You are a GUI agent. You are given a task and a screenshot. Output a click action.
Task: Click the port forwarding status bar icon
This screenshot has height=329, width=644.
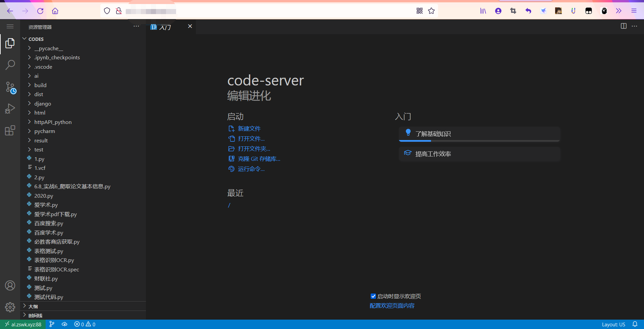pos(64,324)
